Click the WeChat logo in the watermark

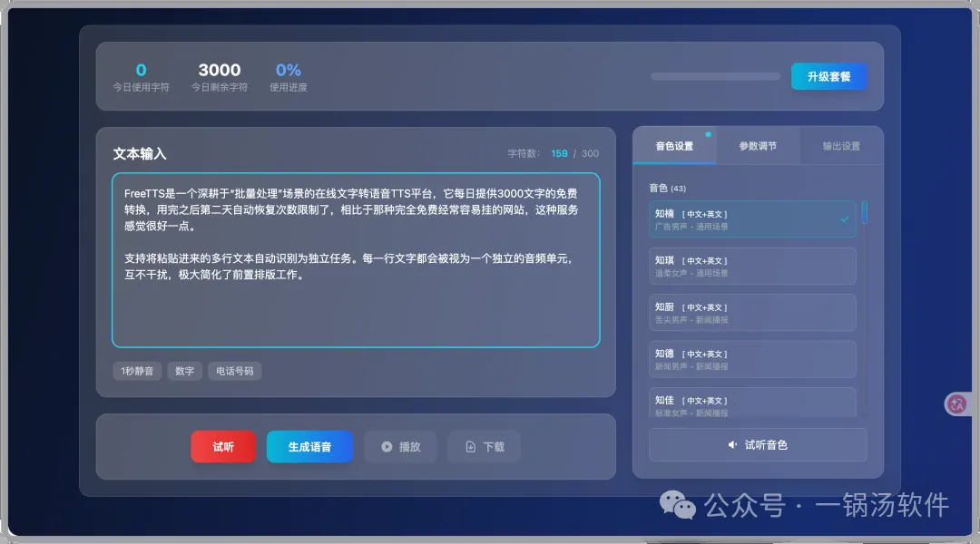[678, 505]
